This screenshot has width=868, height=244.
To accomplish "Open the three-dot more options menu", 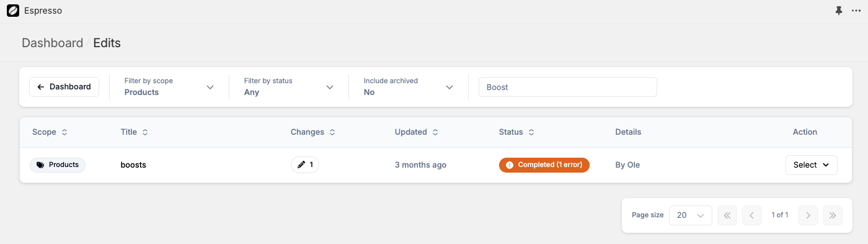I will coord(856,11).
